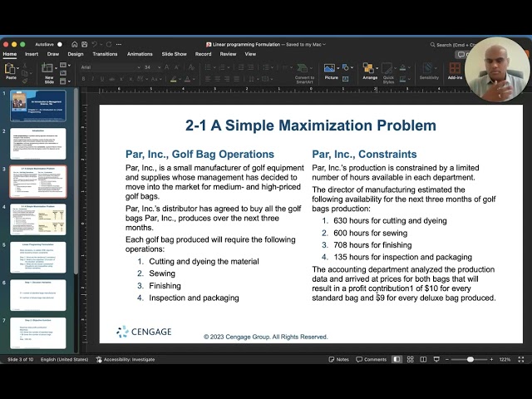Apply superscript formatting
The width and height of the screenshot is (532, 399).
(x=121, y=79)
